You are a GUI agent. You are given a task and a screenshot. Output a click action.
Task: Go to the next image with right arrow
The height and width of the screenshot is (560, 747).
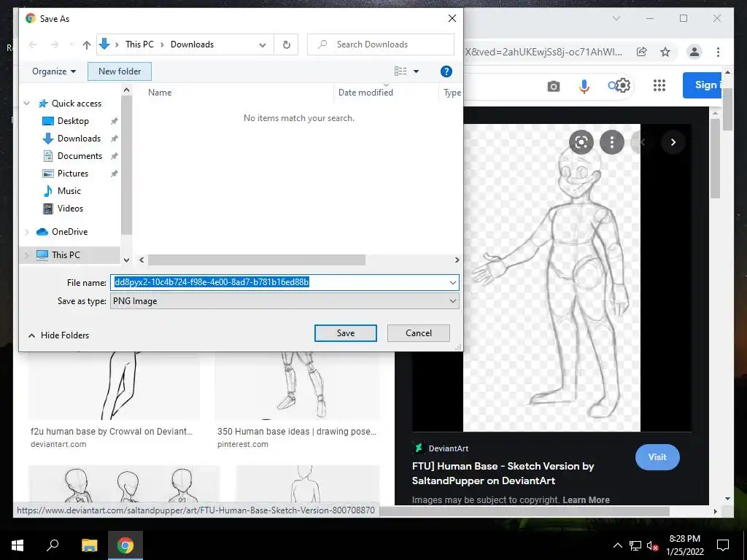pyautogui.click(x=673, y=142)
